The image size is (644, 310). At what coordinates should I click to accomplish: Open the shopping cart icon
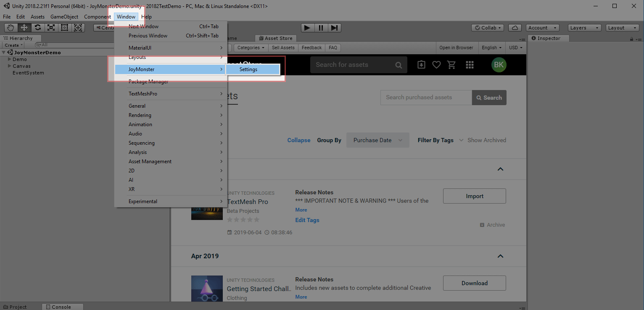coord(452,65)
